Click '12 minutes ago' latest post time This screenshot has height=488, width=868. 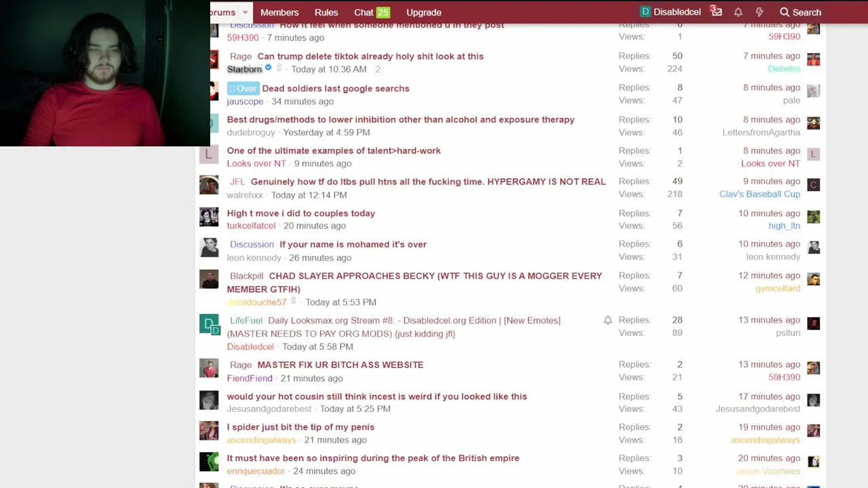[x=769, y=276]
